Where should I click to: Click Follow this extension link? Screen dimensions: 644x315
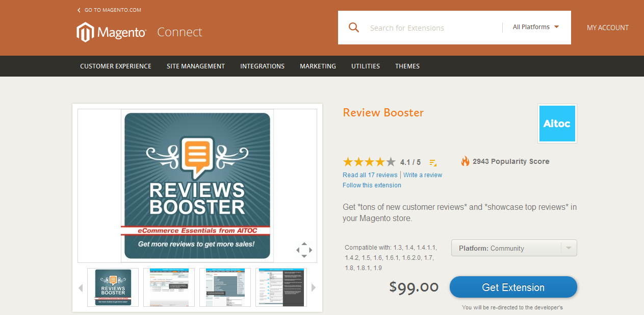[372, 185]
